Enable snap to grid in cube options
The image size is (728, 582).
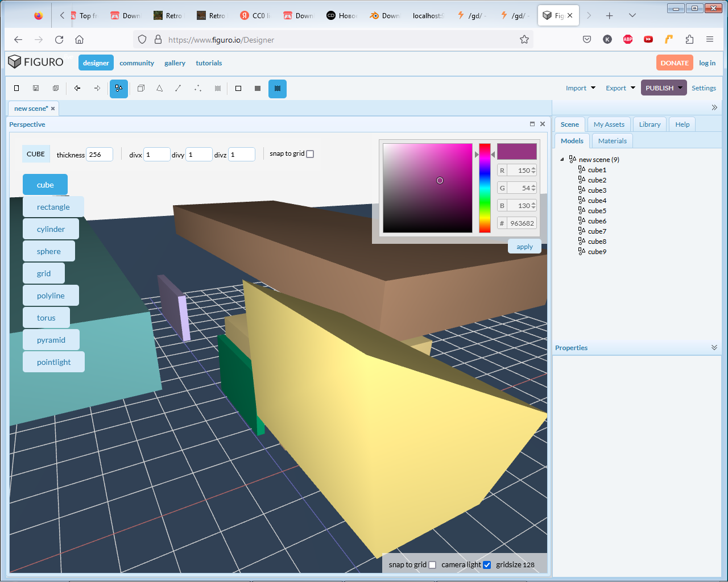pos(310,154)
